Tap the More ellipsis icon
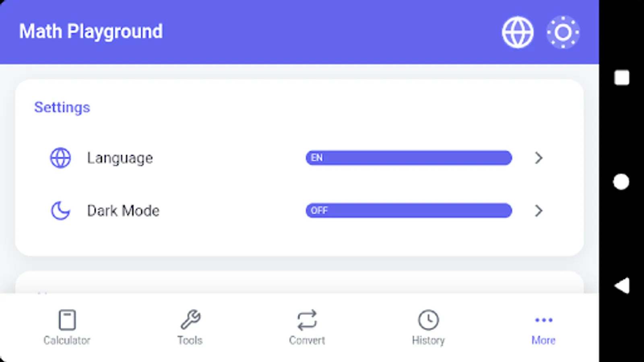 (x=543, y=320)
